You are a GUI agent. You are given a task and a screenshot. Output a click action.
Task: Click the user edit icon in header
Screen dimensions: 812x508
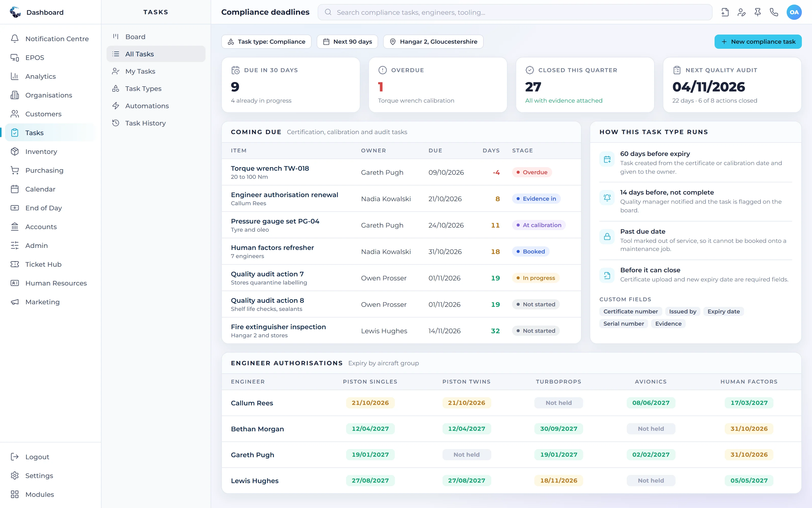point(741,12)
